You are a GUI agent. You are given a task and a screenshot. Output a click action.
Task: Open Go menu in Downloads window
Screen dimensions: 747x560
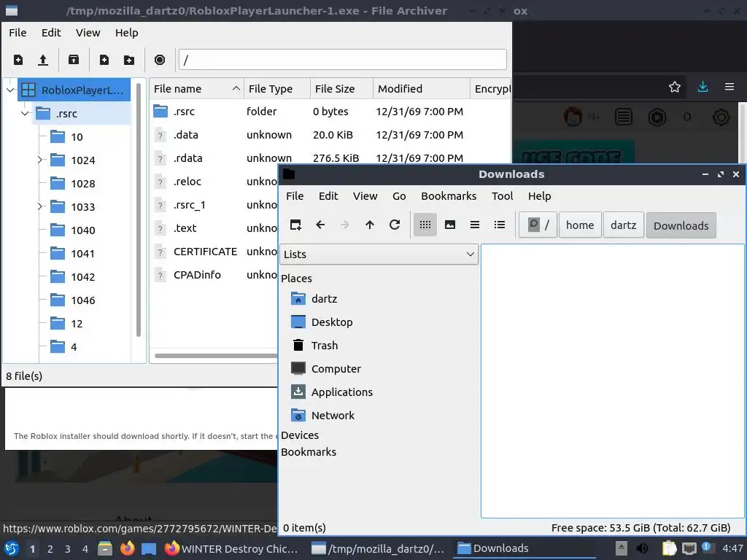399,196
